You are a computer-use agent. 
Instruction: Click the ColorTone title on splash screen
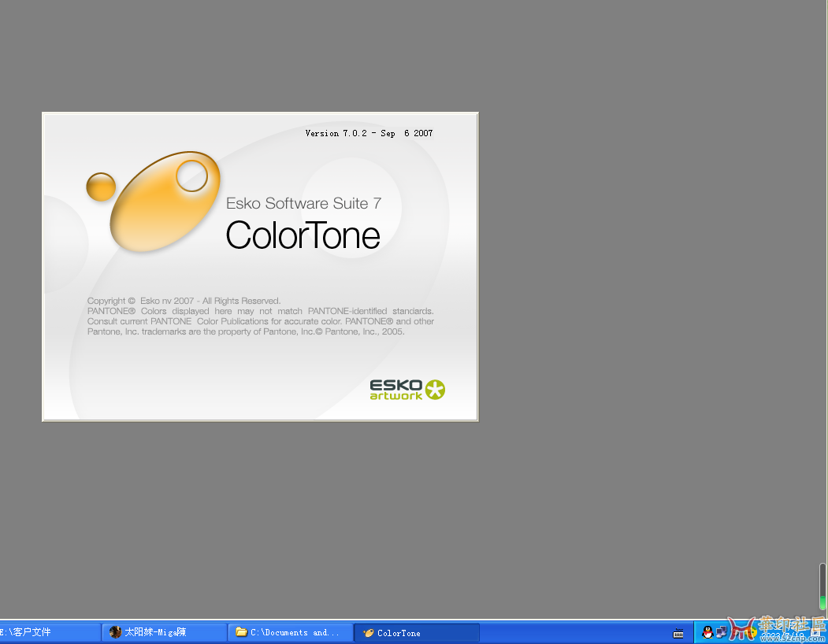(303, 235)
